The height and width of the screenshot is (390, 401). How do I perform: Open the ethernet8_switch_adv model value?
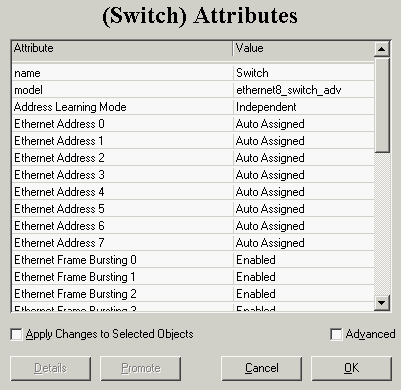pyautogui.click(x=304, y=90)
